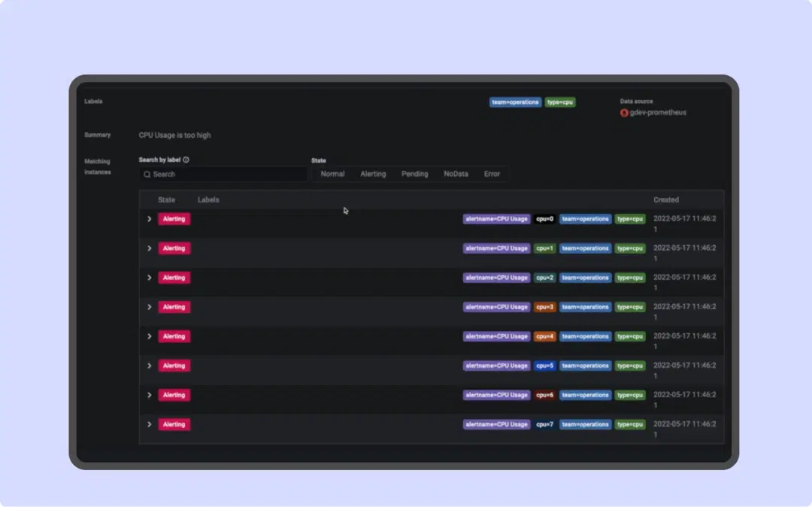Viewport: 812px width, 507px height.
Task: Click the alertname=CPU Usage badge on the first row
Action: point(495,219)
